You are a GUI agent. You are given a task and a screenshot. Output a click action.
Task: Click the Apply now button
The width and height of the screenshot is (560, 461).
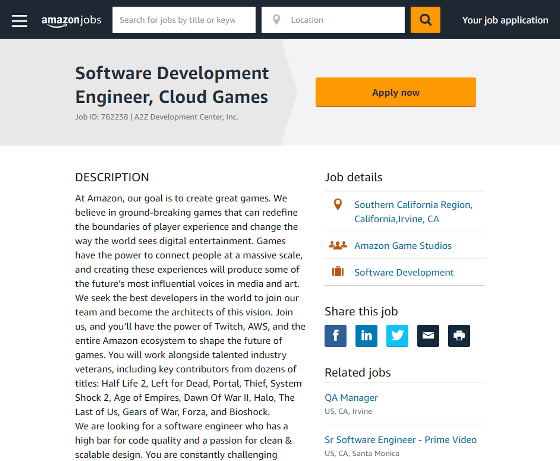pos(396,92)
